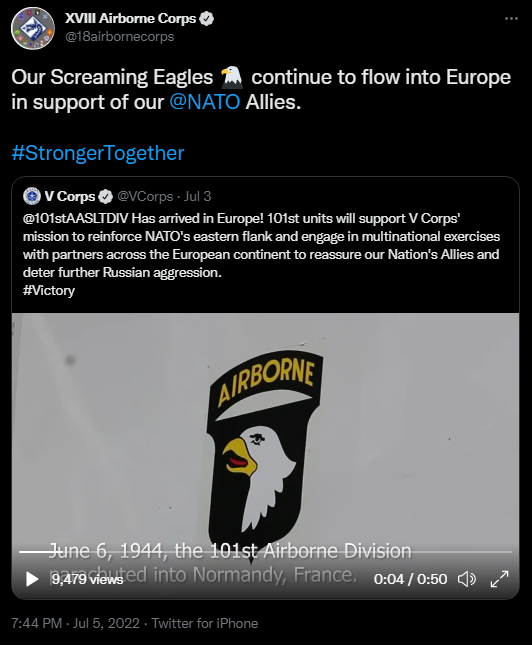Click the XVIII Airborne Corps verified badge
The height and width of the screenshot is (645, 532).
(207, 19)
